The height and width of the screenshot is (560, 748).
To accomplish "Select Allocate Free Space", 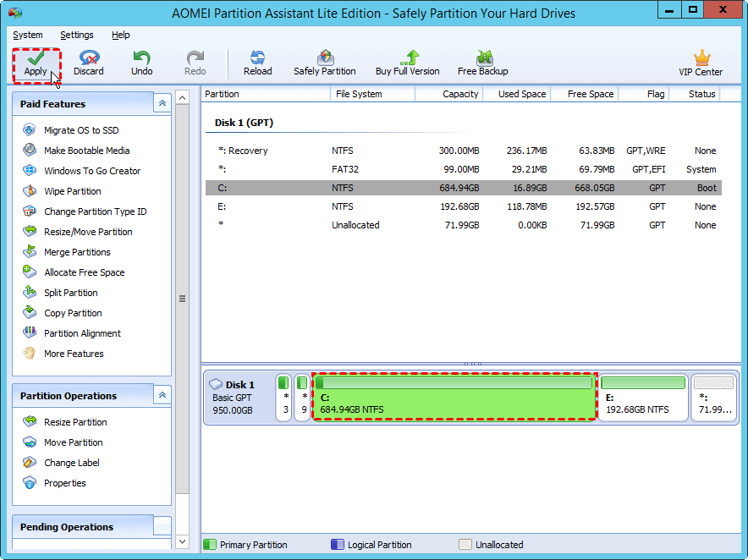I will click(74, 272).
